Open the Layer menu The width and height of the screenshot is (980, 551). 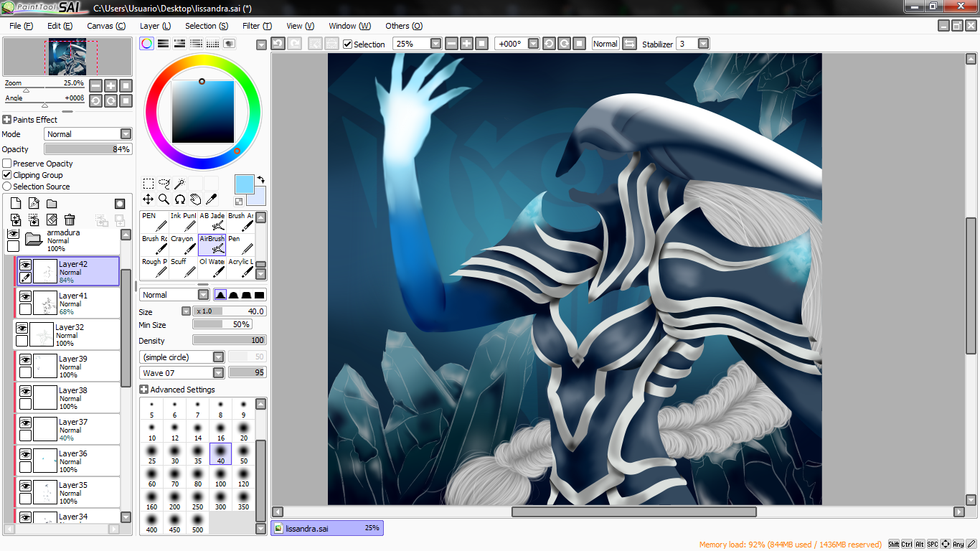click(155, 26)
